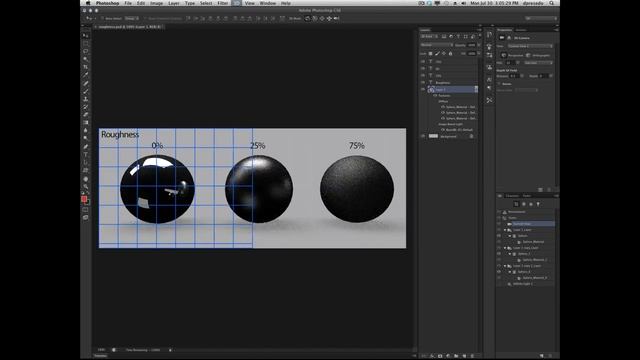Open the Window menu
The image size is (640, 360).
(x=268, y=3)
